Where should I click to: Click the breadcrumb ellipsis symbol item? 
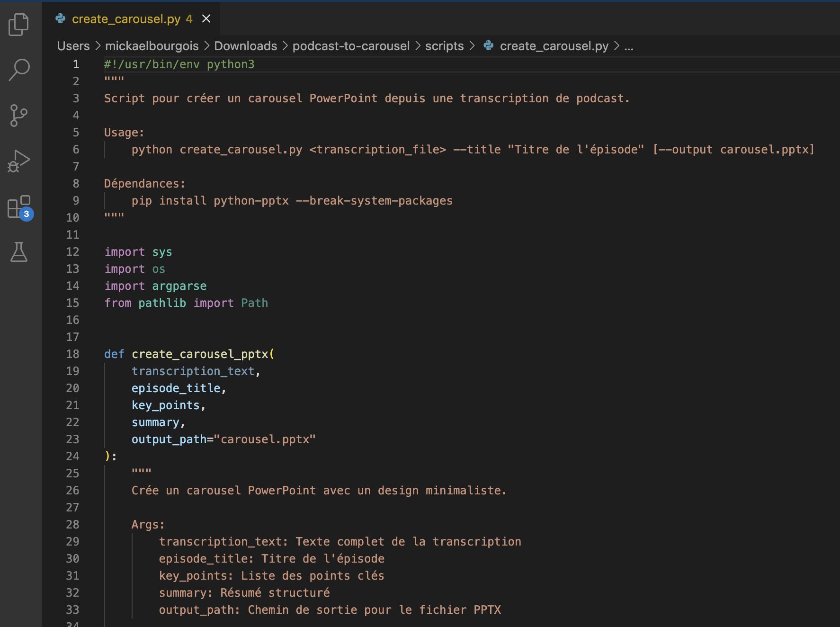[629, 46]
